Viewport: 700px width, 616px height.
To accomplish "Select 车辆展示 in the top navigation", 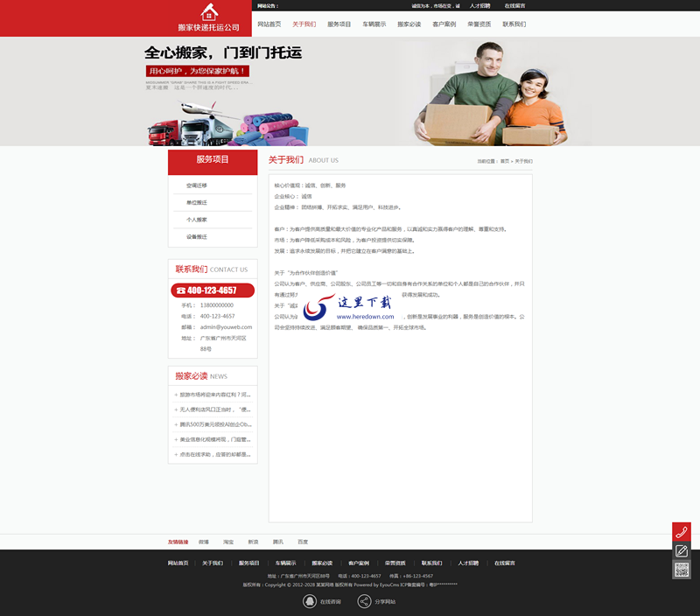I will 374,24.
